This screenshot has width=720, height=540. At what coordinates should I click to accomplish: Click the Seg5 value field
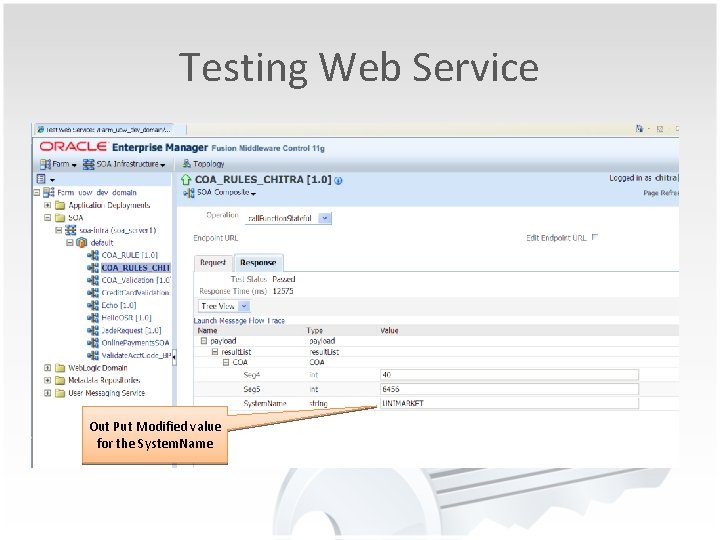509,389
